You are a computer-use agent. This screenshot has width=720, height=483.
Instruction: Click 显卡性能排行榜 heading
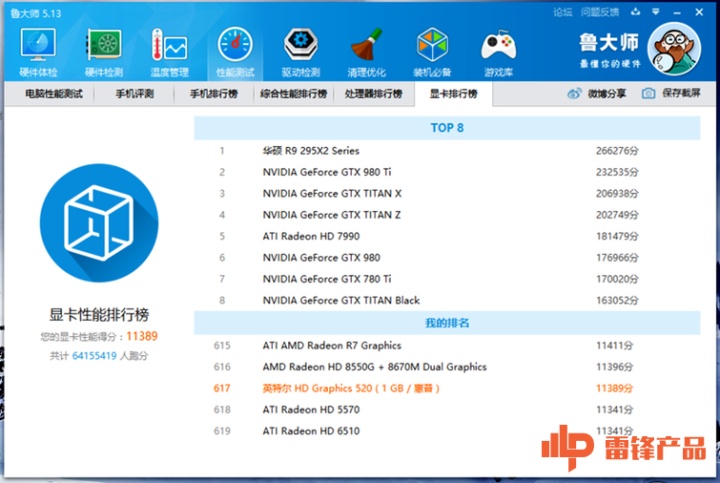tap(99, 315)
